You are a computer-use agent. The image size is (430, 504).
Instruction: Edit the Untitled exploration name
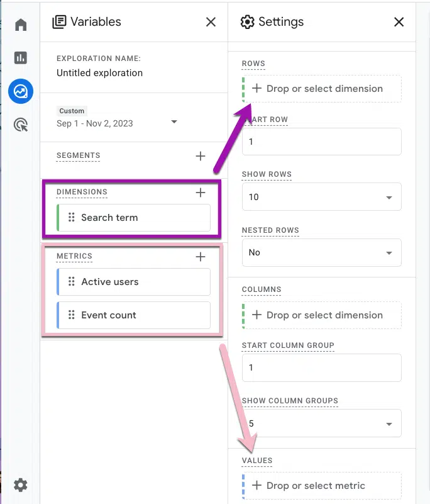pyautogui.click(x=99, y=73)
